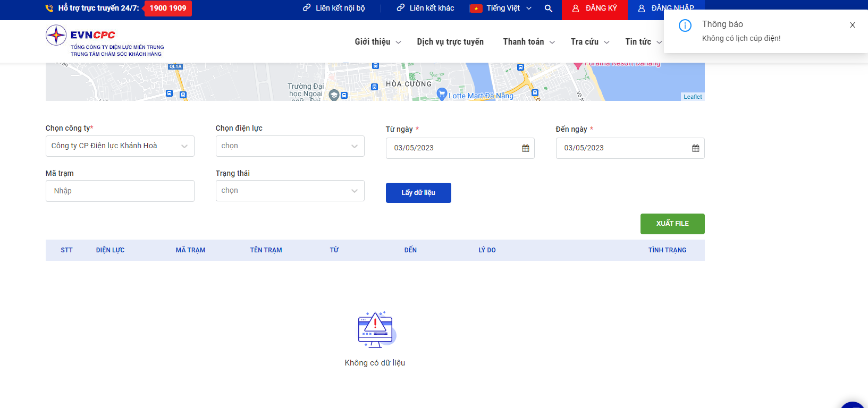This screenshot has width=868, height=408.
Task: Click the Vietnam flag language icon
Action: point(476,8)
